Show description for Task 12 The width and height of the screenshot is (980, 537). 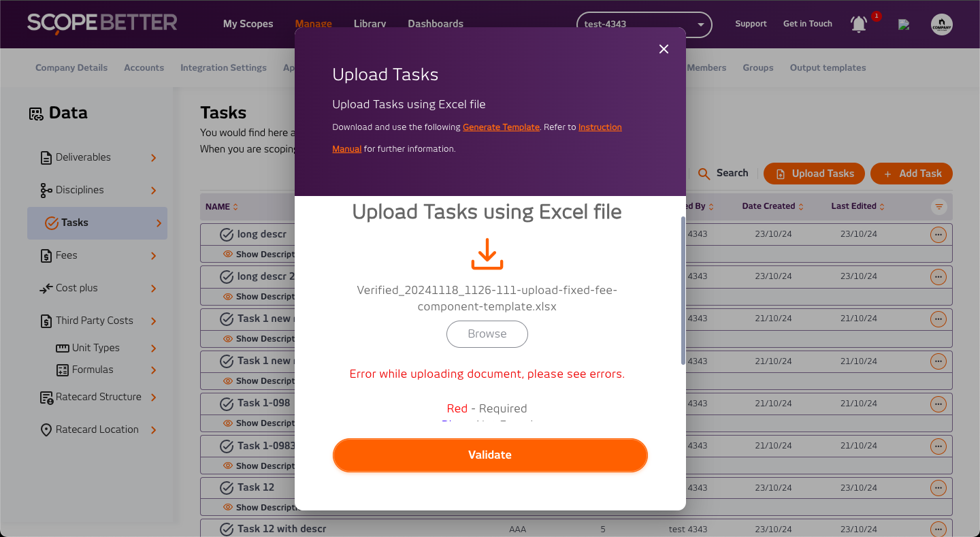coord(259,508)
